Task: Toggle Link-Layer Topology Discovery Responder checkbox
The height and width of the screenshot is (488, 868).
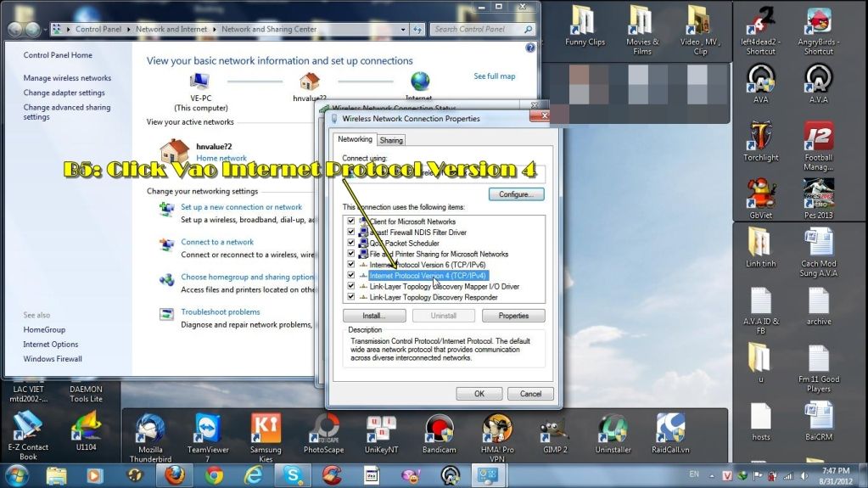Action: pyautogui.click(x=351, y=298)
